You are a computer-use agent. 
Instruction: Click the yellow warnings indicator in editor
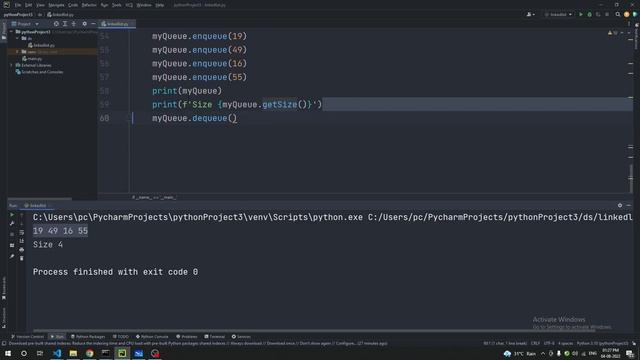613,33
